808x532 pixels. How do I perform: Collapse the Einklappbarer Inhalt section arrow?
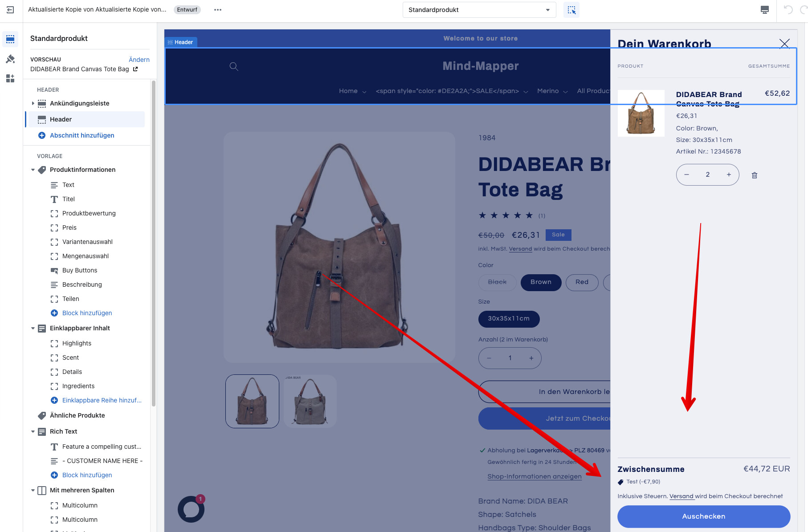tap(33, 328)
